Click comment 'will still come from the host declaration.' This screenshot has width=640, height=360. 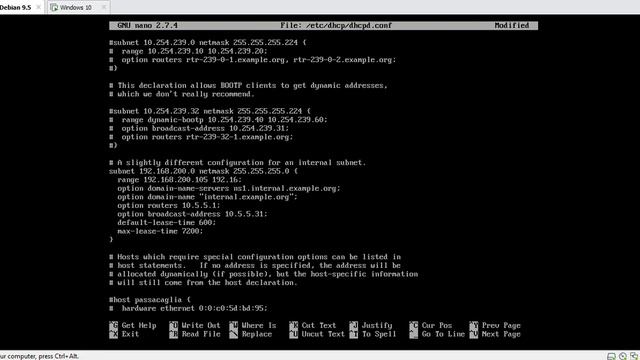point(203,282)
